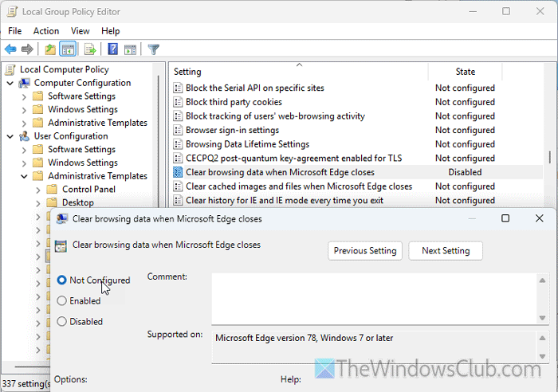This screenshot has height=392, width=558.
Task: Click the Computer Configuration computer icon
Action: point(25,83)
